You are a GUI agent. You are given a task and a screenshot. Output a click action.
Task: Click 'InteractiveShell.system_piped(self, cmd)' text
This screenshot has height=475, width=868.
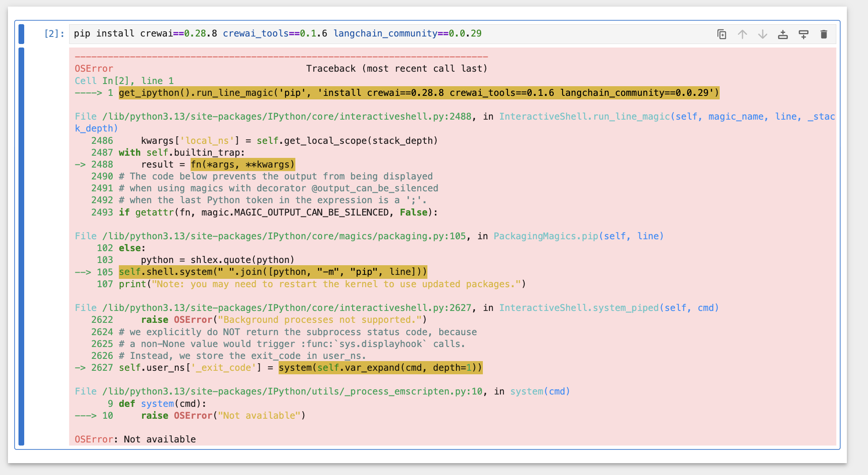(609, 308)
